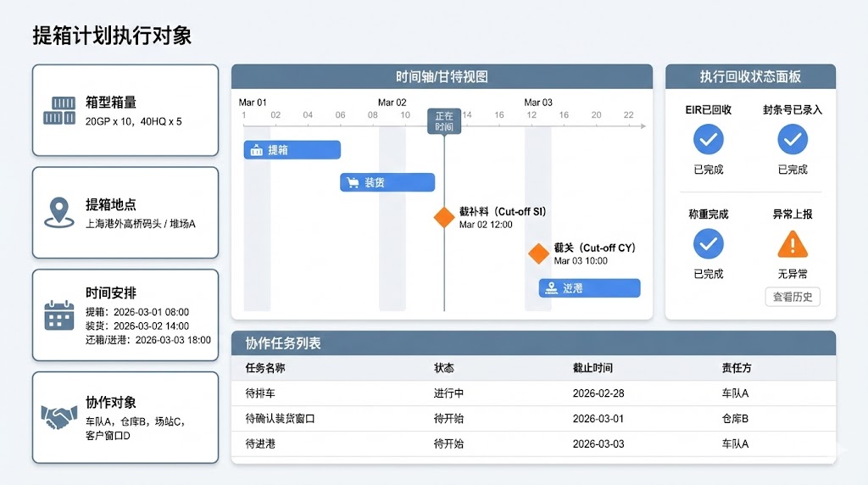Screen dimensions: 868x485
Task: Click the icon in the 进港 gantt bar
Action: 551,288
